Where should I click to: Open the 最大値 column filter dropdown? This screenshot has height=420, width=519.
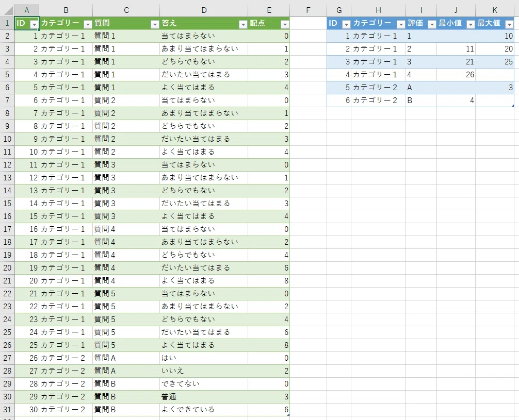509,24
